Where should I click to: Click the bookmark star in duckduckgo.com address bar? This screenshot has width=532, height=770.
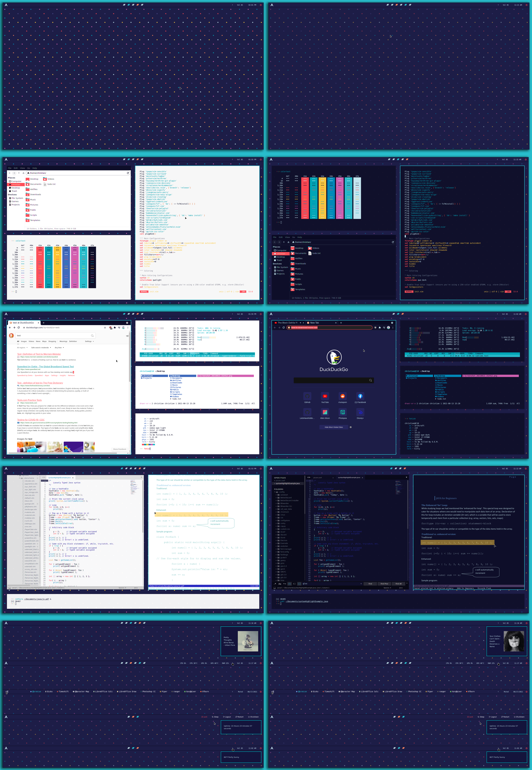(x=105, y=328)
